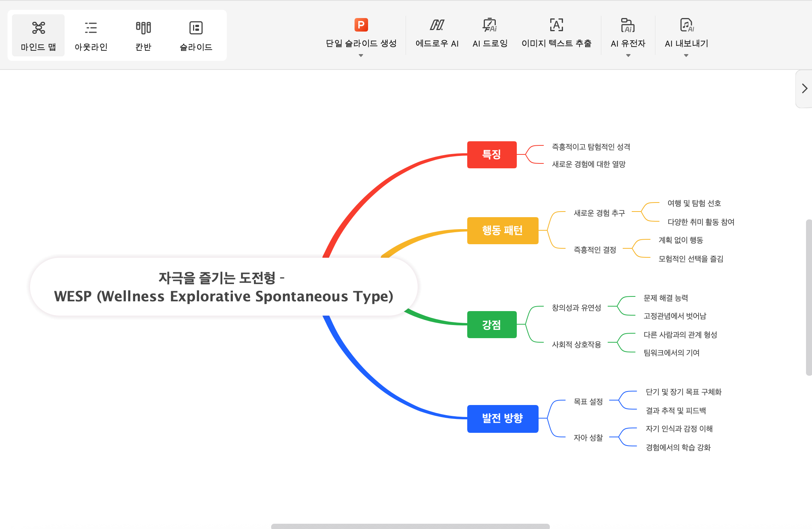This screenshot has height=529, width=812.
Task: Select the central WESP topic node
Action: (223, 287)
